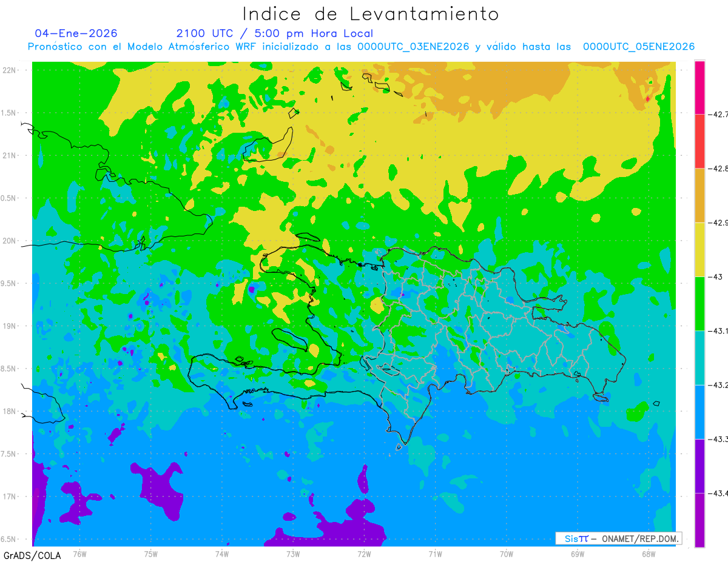Click the blue legend swatch above -43.3
728x562 pixels.
tap(699, 412)
